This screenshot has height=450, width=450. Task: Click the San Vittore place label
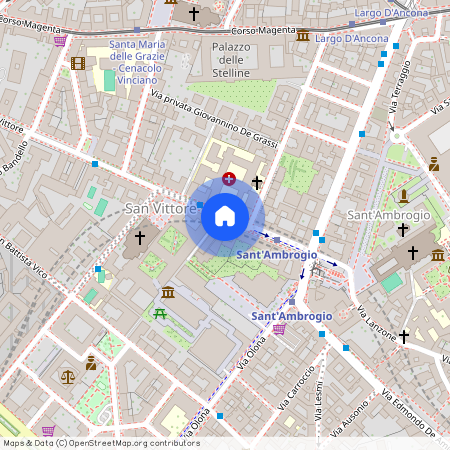pos(161,209)
